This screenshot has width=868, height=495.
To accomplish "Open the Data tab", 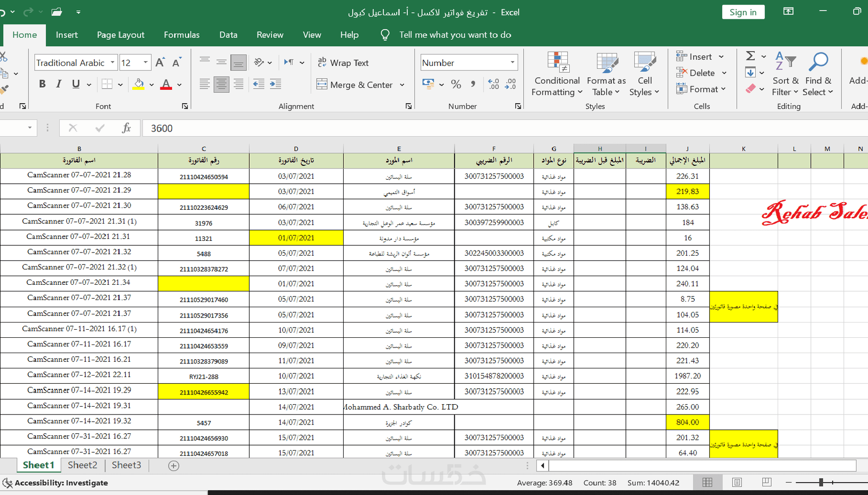I will point(228,35).
